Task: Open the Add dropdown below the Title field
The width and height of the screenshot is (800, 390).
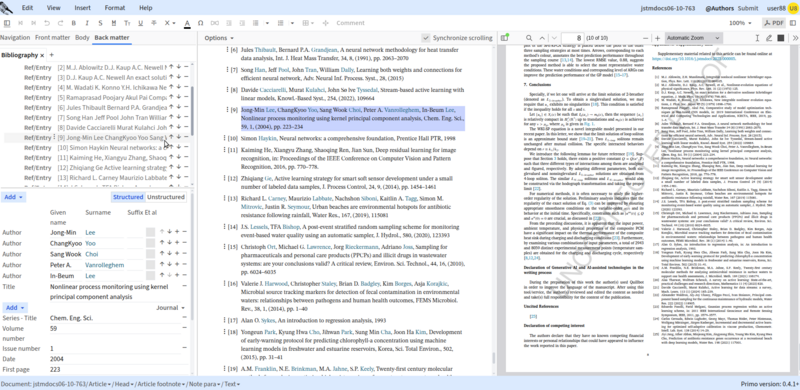Action: 14,308
